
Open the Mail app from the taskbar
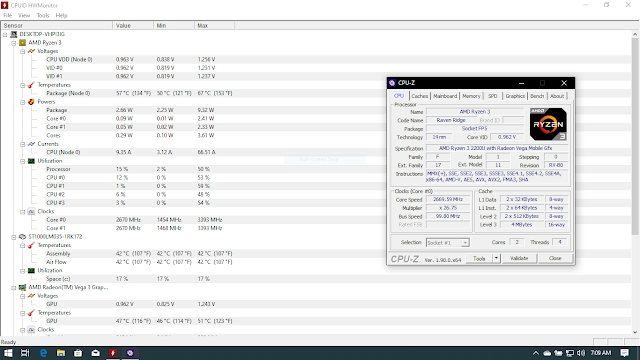click(96, 353)
